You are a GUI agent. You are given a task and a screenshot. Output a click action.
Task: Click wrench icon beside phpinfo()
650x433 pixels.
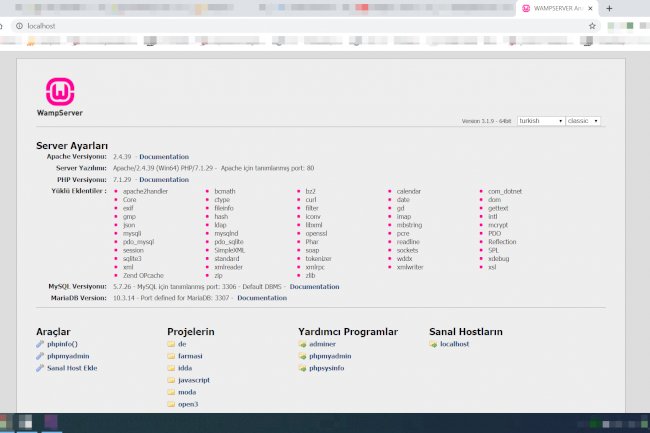(x=40, y=344)
